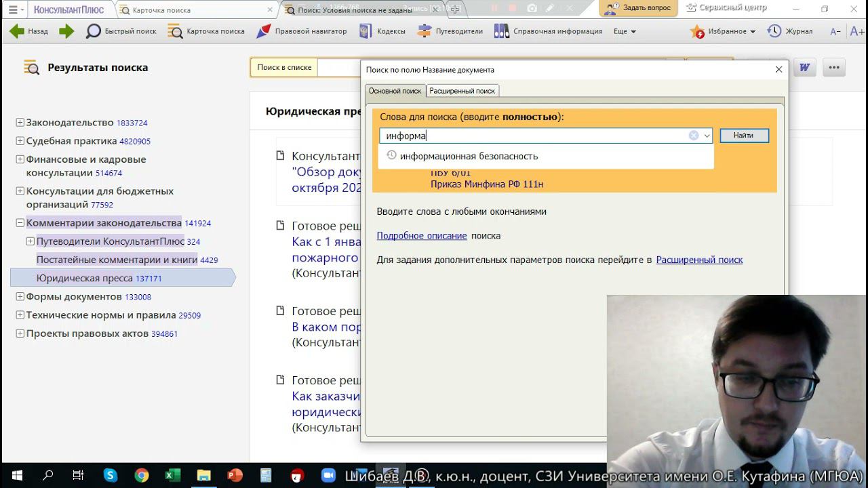Clear the search field with the X icon

pyautogui.click(x=694, y=136)
